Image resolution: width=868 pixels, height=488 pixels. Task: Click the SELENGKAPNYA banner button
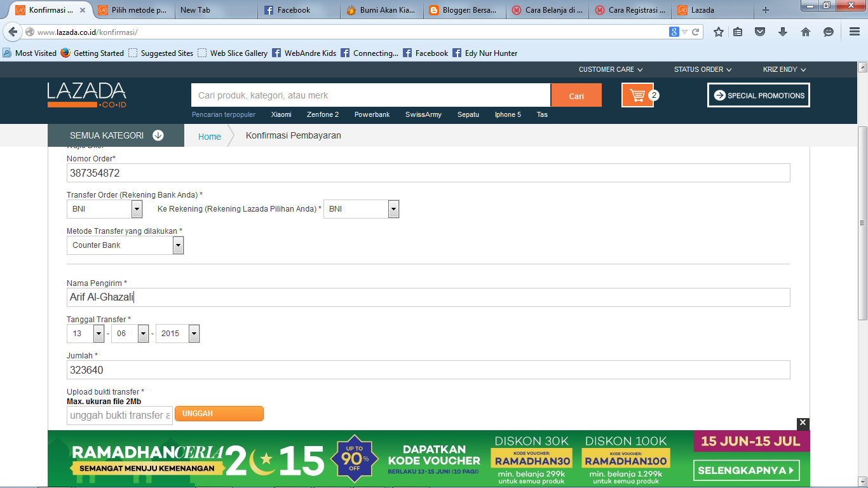click(x=747, y=471)
